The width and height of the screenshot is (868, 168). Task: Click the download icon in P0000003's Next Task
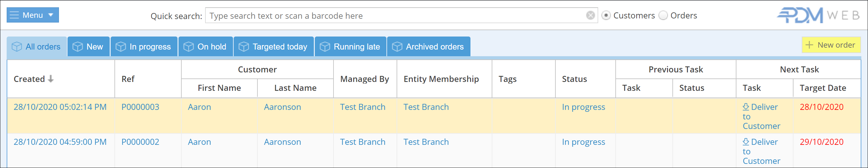click(x=746, y=107)
